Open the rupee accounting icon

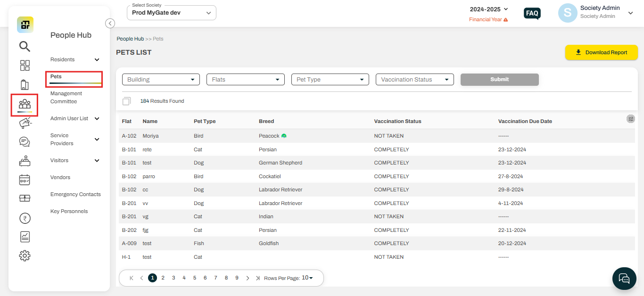click(25, 218)
